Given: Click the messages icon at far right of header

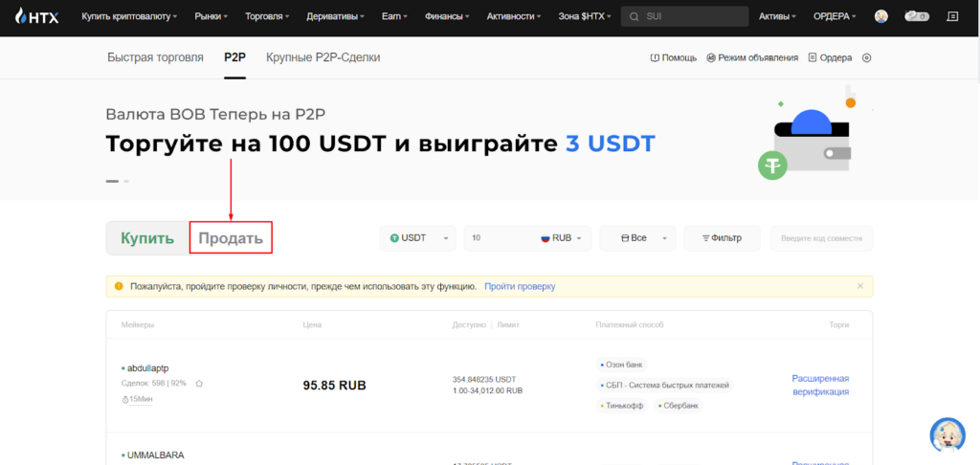Looking at the screenshot, I should [951, 16].
